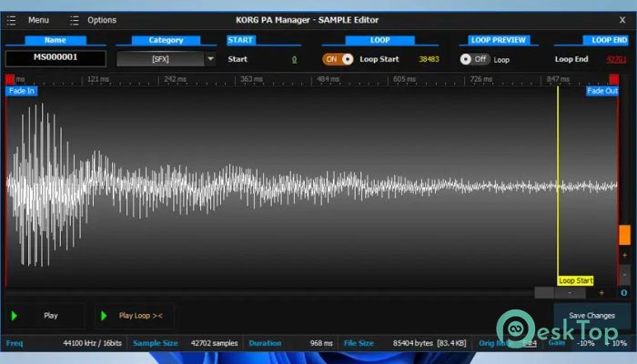Click the Loop Start value 38483

tap(429, 59)
